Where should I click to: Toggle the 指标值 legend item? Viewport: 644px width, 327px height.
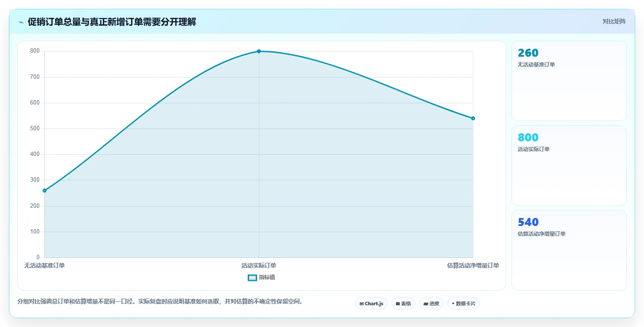pyautogui.click(x=262, y=277)
